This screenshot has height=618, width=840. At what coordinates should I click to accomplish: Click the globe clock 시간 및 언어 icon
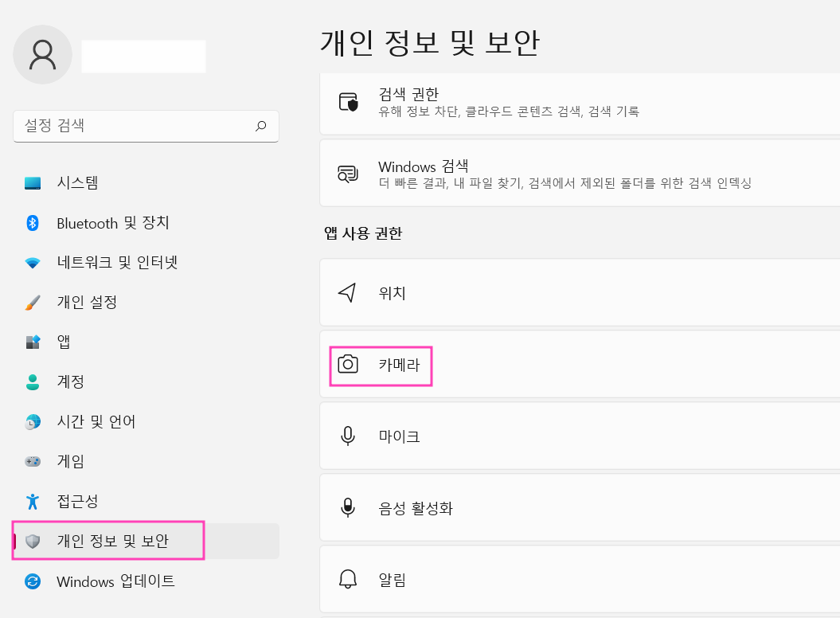[33, 422]
